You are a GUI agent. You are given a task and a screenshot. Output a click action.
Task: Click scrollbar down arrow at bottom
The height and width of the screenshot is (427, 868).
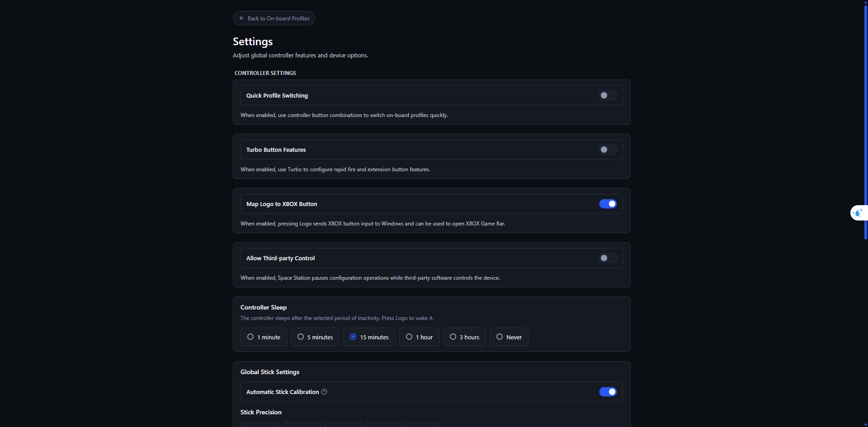click(x=865, y=425)
